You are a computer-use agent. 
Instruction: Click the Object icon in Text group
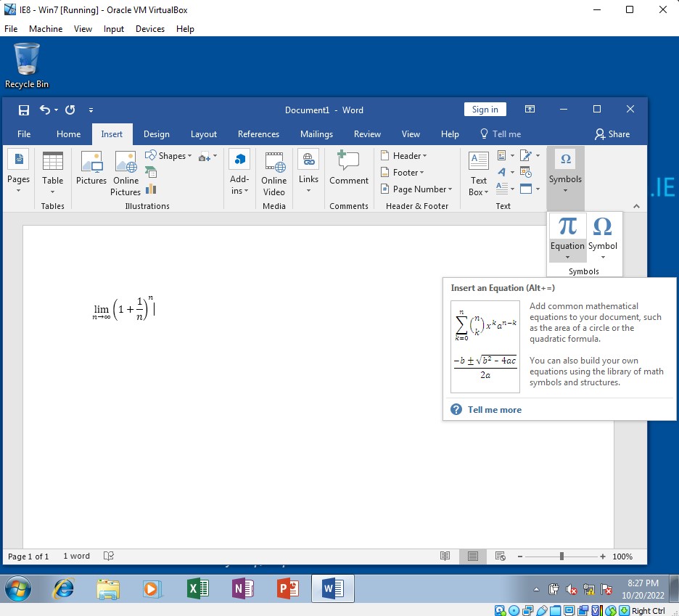click(530, 189)
